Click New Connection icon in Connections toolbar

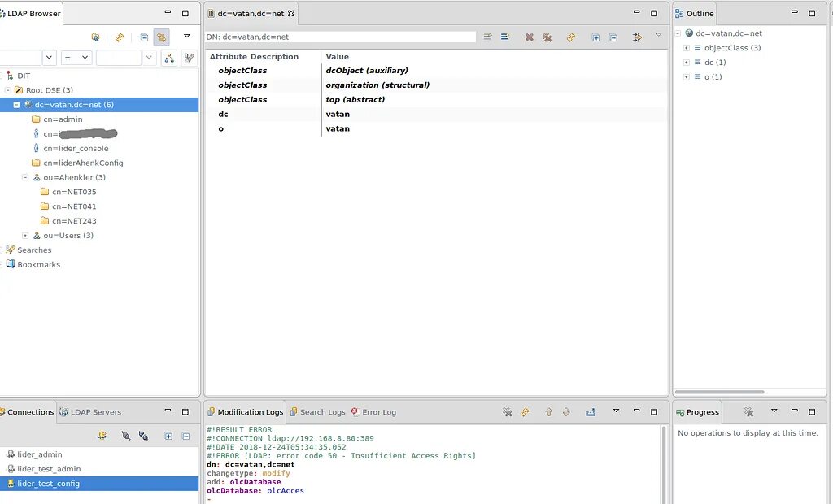tap(102, 436)
